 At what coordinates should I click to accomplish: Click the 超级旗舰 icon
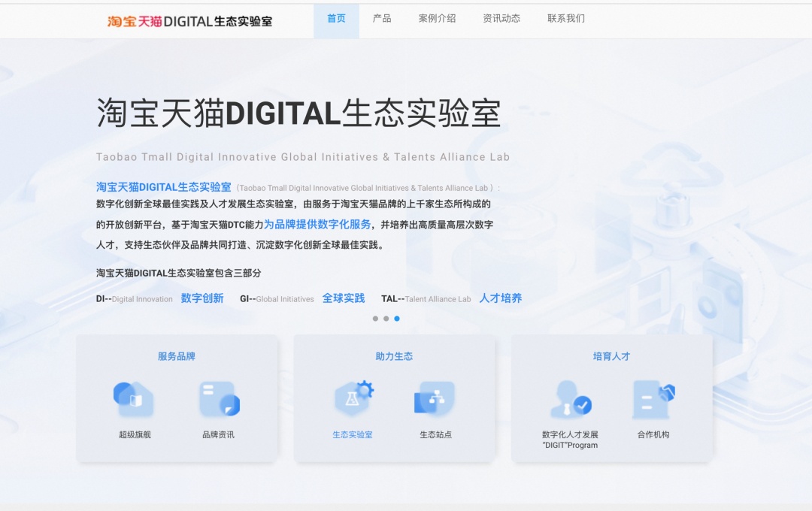click(134, 399)
